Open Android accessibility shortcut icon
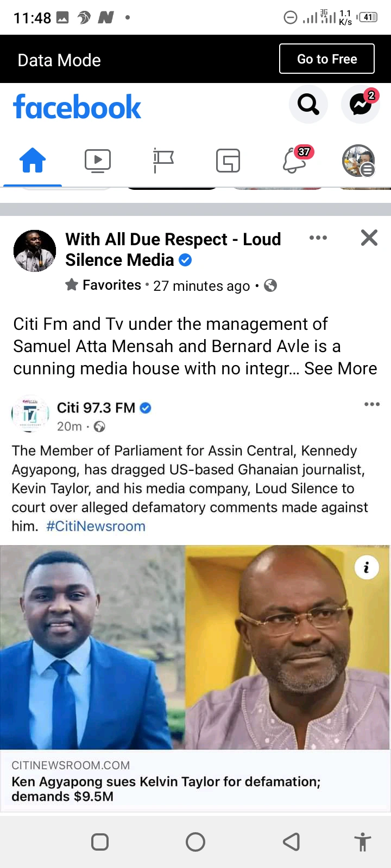Image resolution: width=391 pixels, height=868 pixels. [363, 843]
